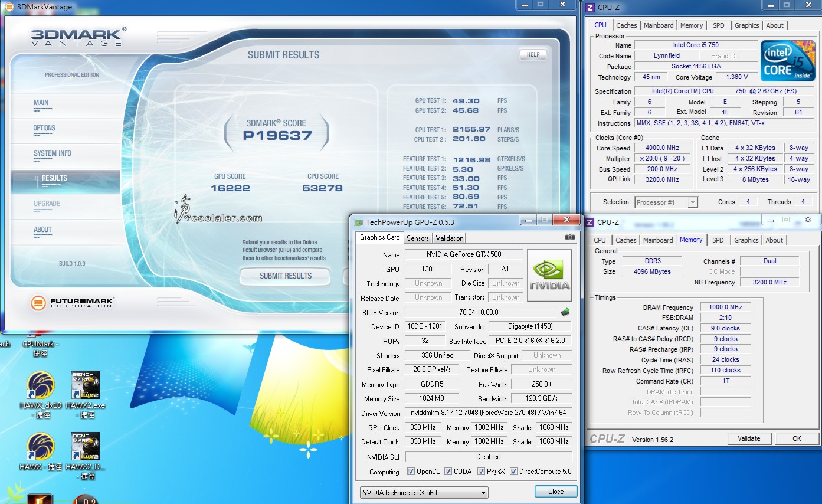
Task: Click the NVIDIA SLI status field Disabled
Action: pyautogui.click(x=488, y=457)
